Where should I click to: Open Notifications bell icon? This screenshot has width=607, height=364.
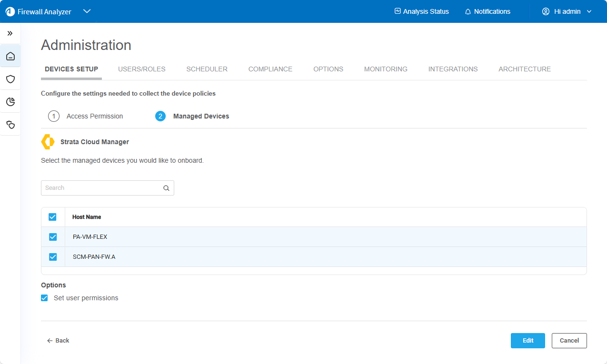[468, 11]
